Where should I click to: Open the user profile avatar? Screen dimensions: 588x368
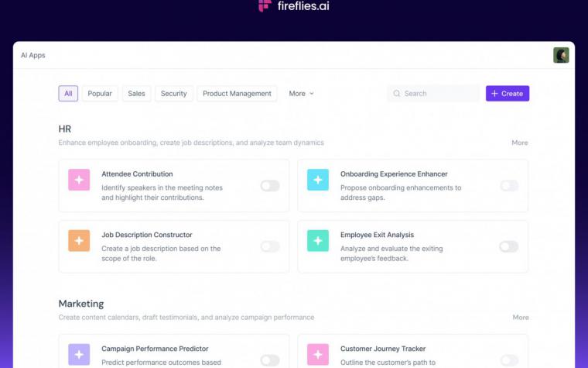561,55
